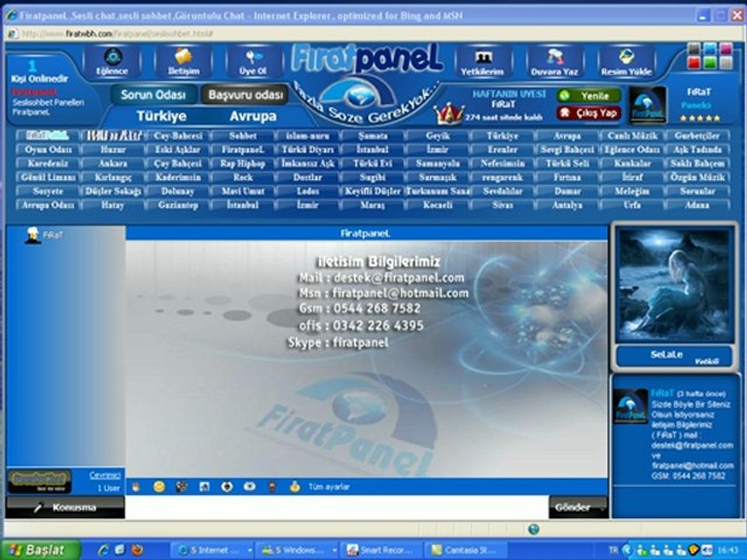This screenshot has width=747, height=560.
Task: Open the Resim Yükle upload icon
Action: [x=626, y=61]
